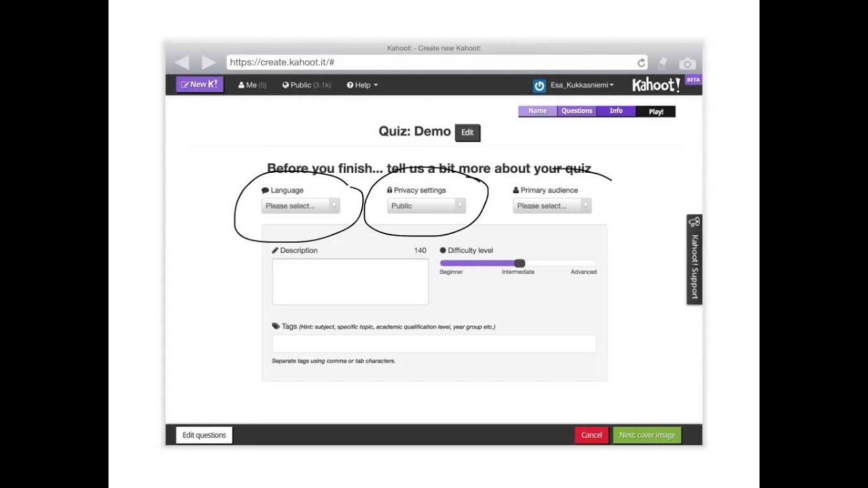Click the camera icon in the browser bar
868x488 pixels.
click(687, 64)
